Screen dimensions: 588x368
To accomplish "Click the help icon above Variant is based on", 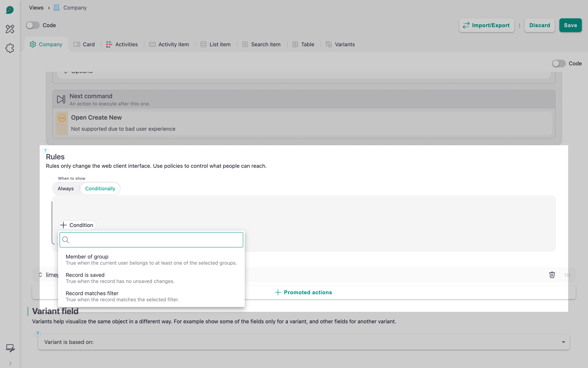I will pos(38,334).
